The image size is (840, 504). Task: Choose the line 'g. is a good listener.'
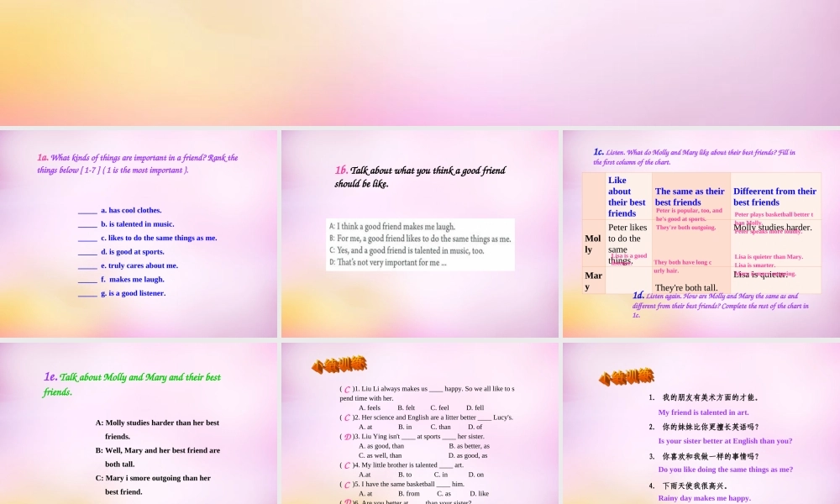134,293
